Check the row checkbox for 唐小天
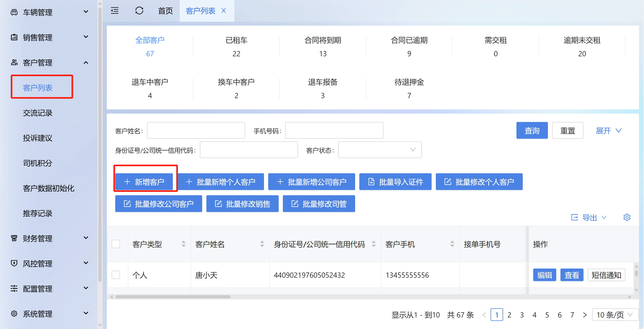The width and height of the screenshot is (644, 329). (116, 275)
